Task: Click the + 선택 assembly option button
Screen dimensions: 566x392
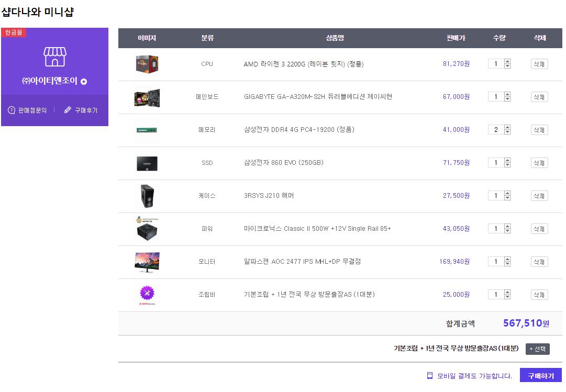Action: pyautogui.click(x=538, y=349)
